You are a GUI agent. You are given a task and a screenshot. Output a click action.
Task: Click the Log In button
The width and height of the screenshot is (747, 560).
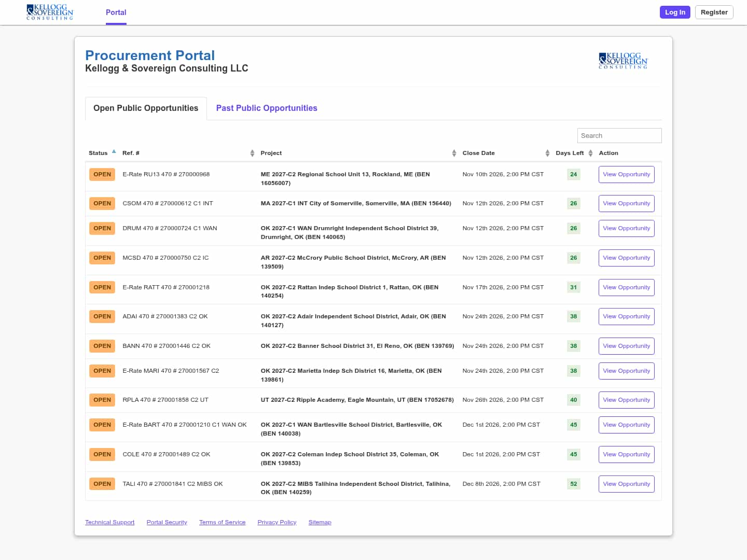(675, 12)
